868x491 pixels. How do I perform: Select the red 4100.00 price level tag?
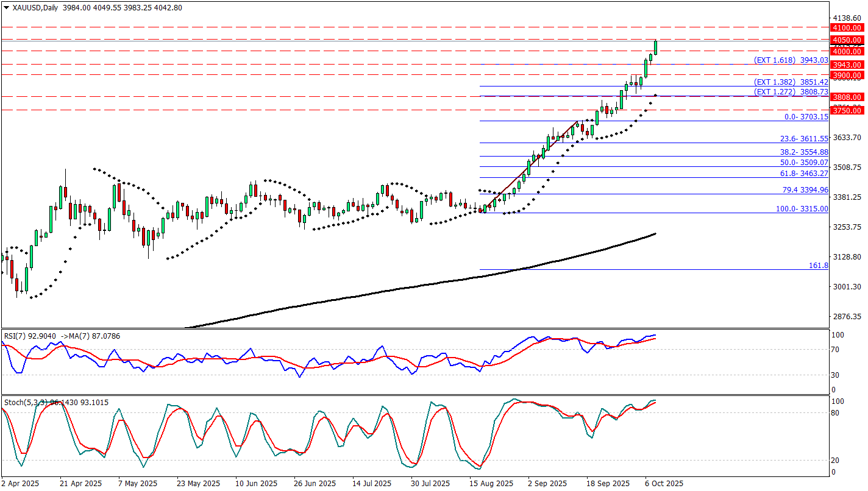pos(848,28)
